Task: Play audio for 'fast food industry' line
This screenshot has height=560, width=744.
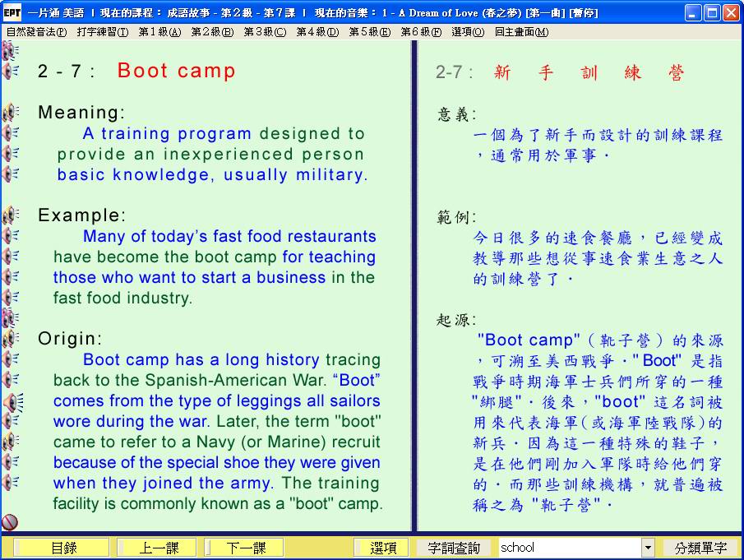Action: pos(11,298)
